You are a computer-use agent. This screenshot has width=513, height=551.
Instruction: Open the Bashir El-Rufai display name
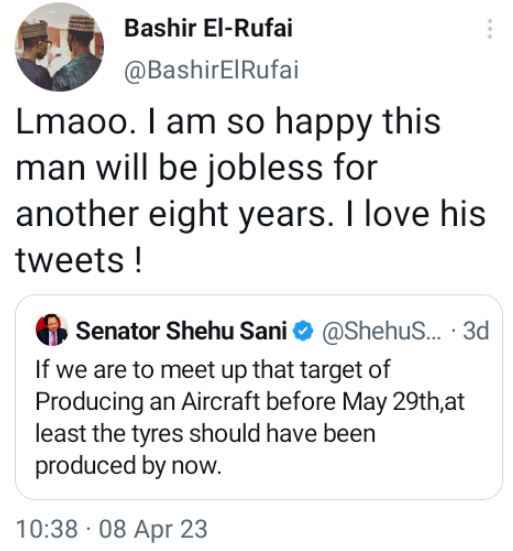click(x=208, y=28)
